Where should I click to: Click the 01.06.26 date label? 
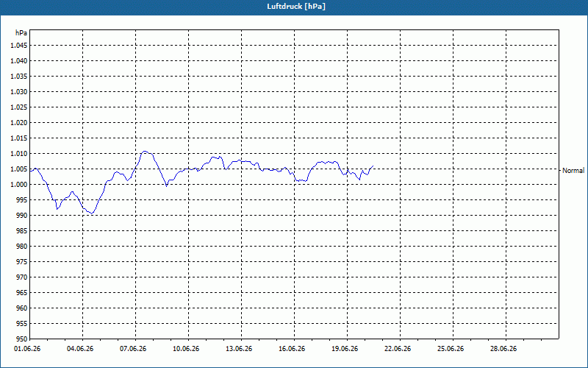coord(27,349)
